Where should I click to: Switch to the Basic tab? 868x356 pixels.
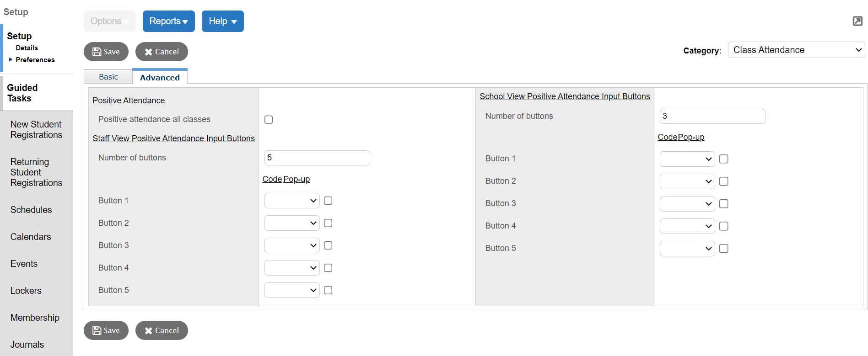108,77
